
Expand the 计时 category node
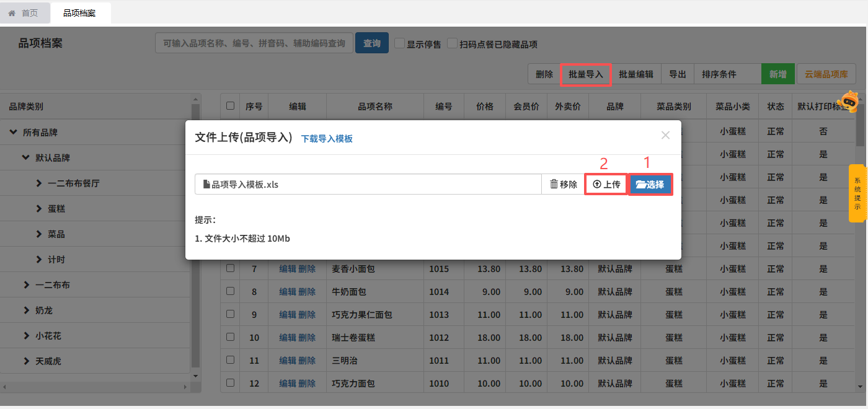(x=39, y=260)
